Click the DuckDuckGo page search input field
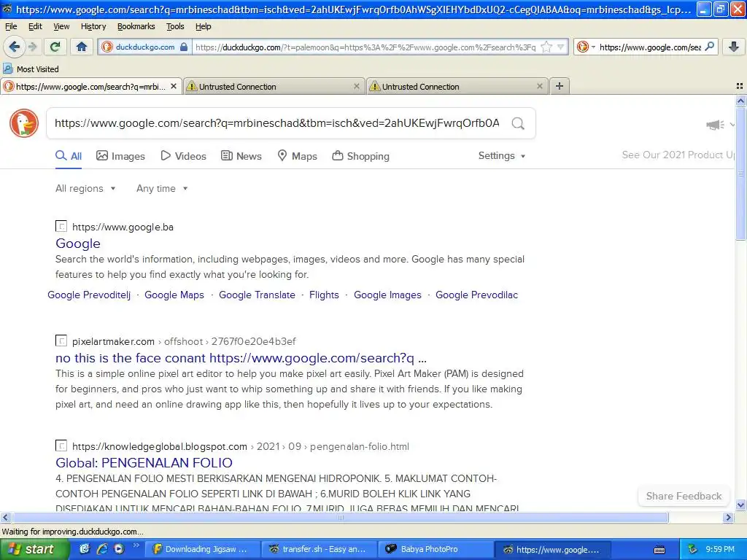The height and width of the screenshot is (560, 747). (x=276, y=123)
